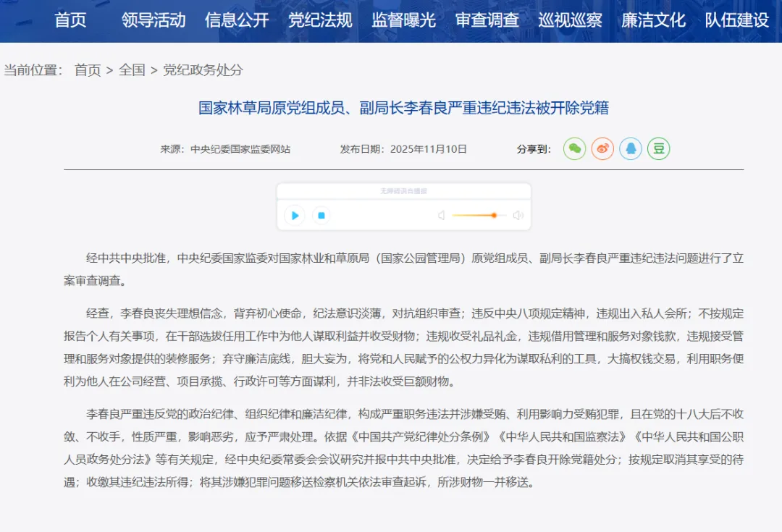Screen dimensions: 782x532
Task: Share article to WeChat icon
Action: pyautogui.click(x=574, y=148)
